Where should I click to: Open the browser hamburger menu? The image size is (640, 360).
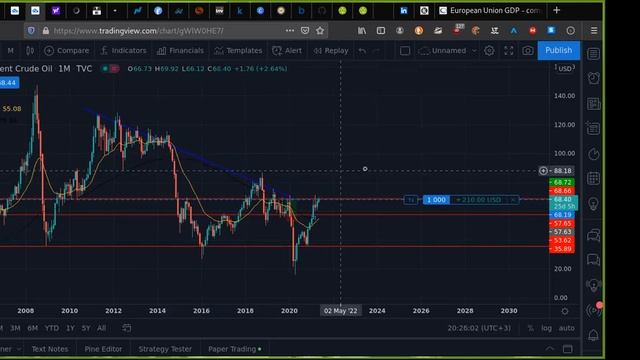(x=594, y=31)
